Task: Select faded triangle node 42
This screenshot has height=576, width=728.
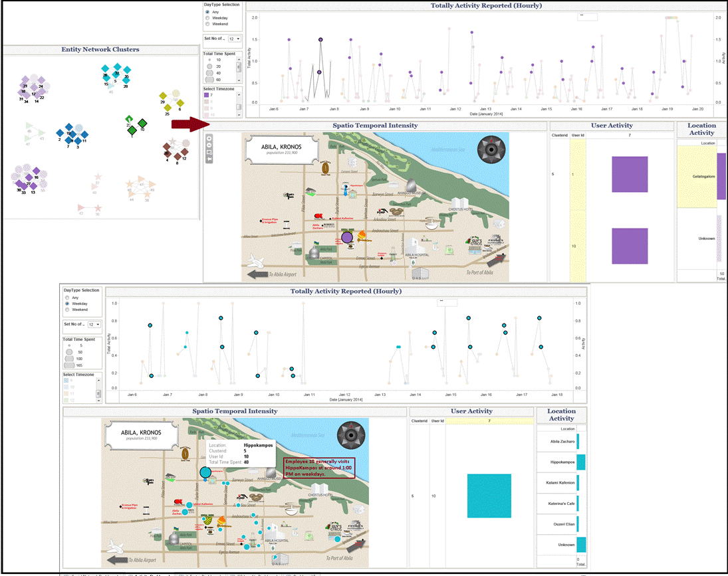Action: point(81,207)
